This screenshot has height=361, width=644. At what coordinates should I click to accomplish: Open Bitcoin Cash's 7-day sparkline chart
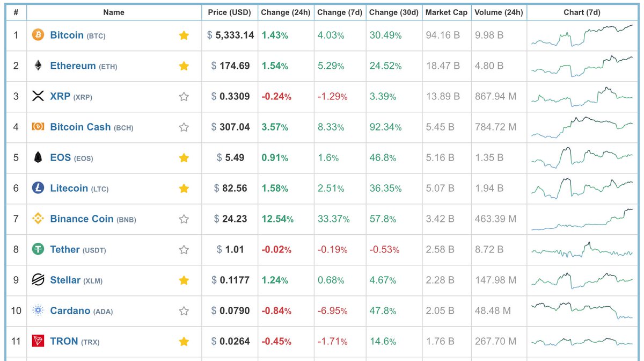[x=582, y=127]
